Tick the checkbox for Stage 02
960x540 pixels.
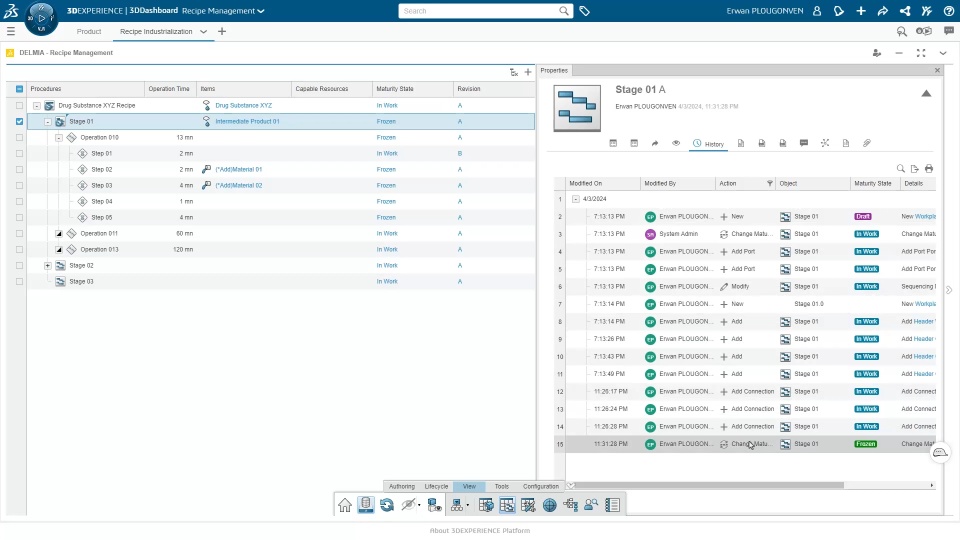[x=20, y=266]
